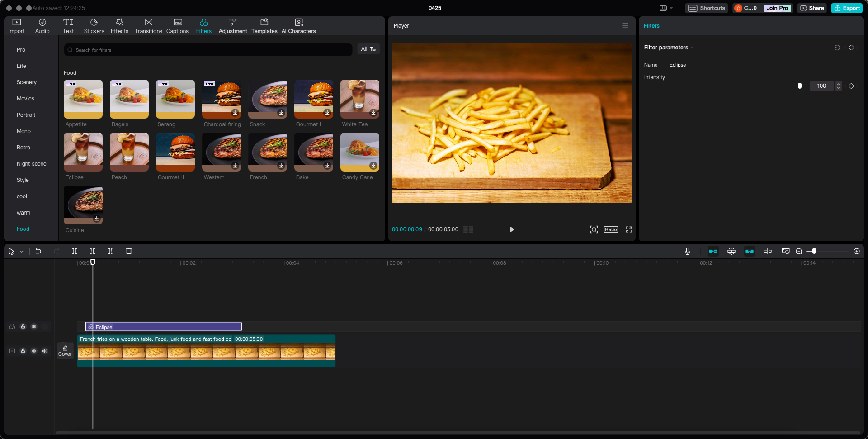Switch to the Captions tab

(177, 26)
